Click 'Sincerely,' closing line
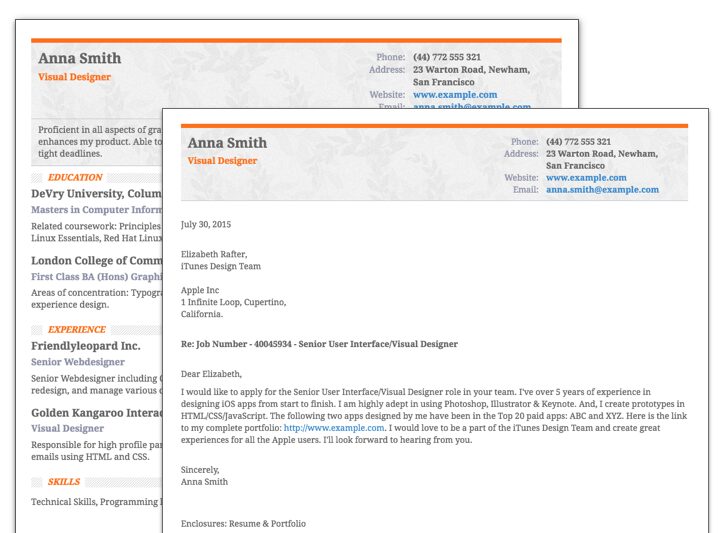This screenshot has height=533, width=728. 200,470
